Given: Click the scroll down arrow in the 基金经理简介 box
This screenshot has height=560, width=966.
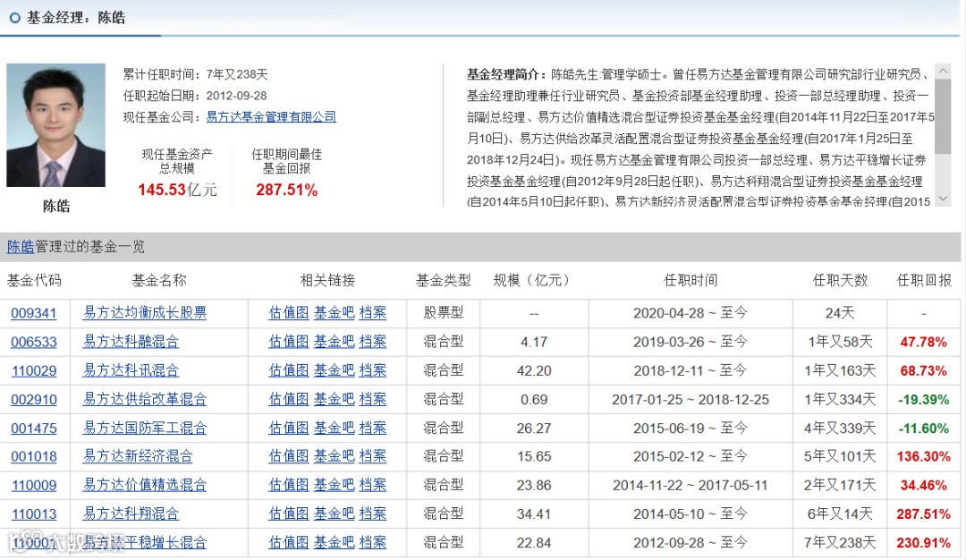Looking at the screenshot, I should click(x=943, y=199).
